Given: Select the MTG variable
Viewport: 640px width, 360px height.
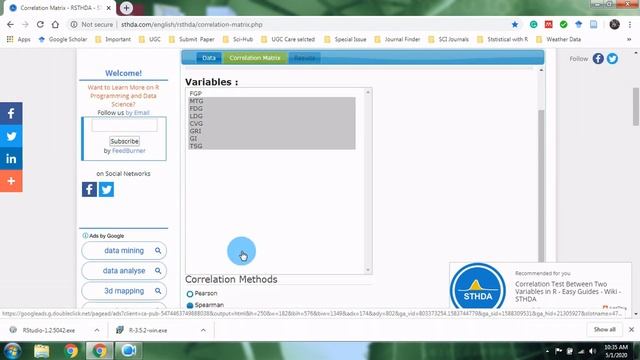Looking at the screenshot, I should 271,101.
